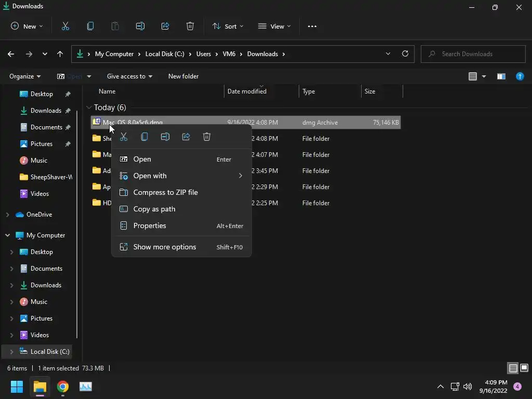
Task: Collapse the My Computer tree node
Action: [x=7, y=235]
